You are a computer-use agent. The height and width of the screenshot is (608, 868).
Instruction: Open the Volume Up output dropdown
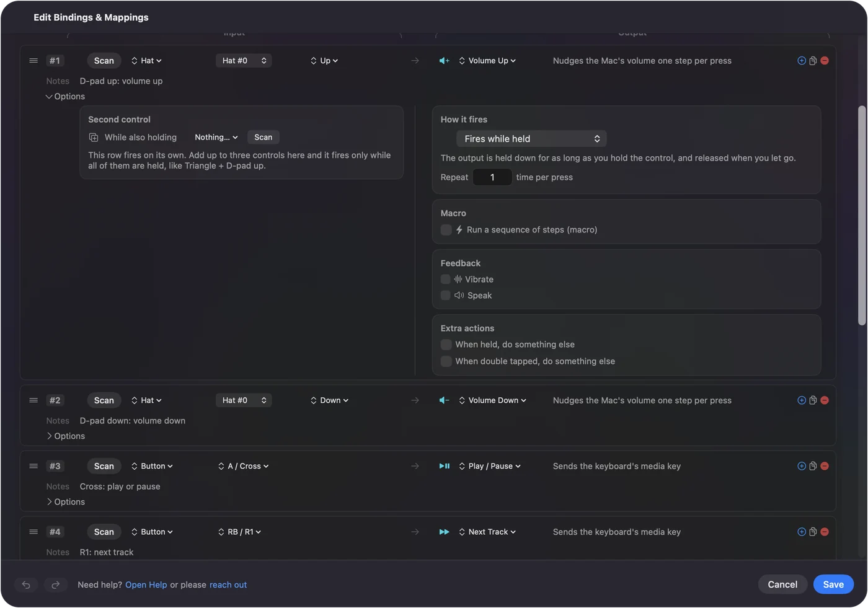tap(487, 61)
